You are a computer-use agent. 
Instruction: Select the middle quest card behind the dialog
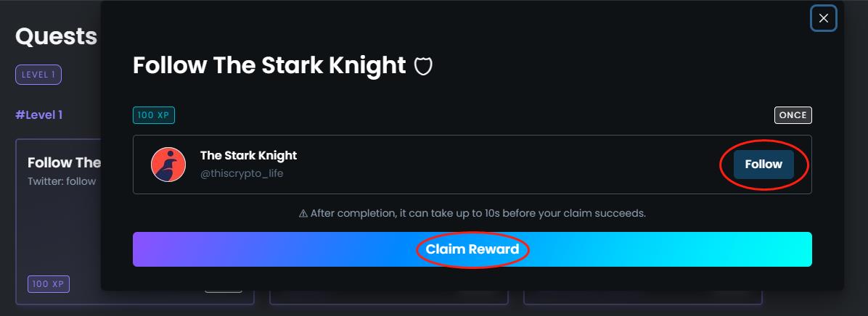(388, 299)
